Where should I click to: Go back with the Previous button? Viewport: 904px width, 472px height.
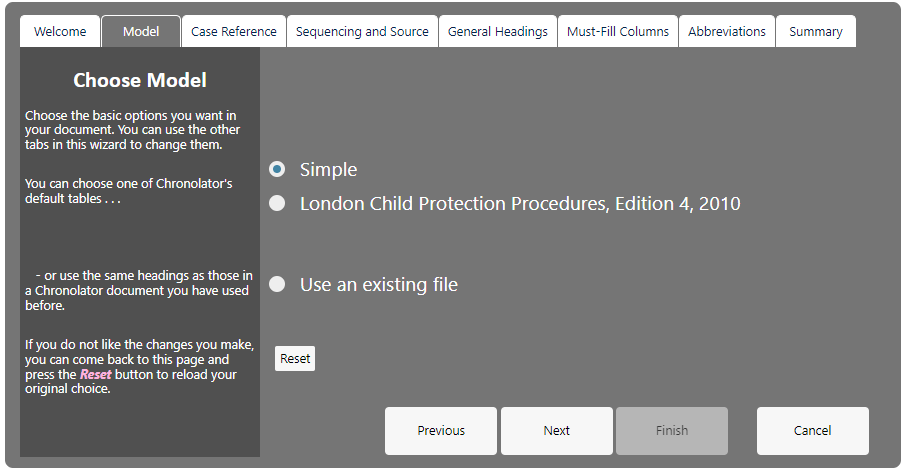(x=440, y=431)
